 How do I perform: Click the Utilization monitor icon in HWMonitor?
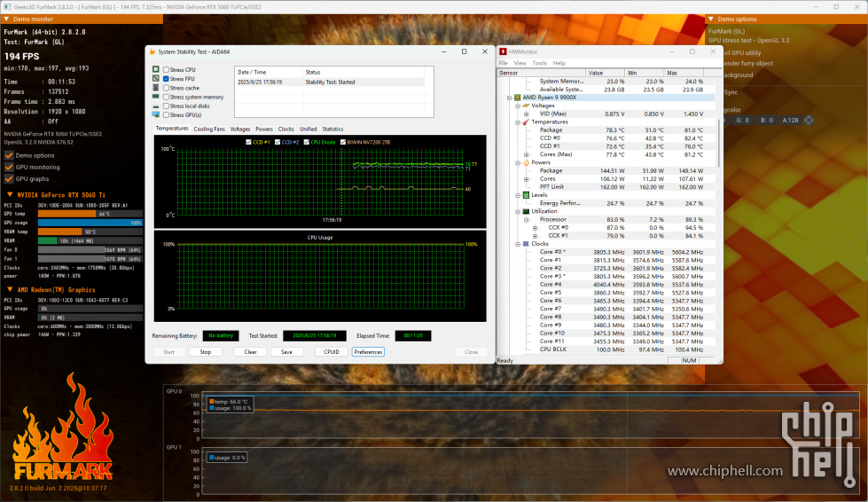[x=526, y=211]
